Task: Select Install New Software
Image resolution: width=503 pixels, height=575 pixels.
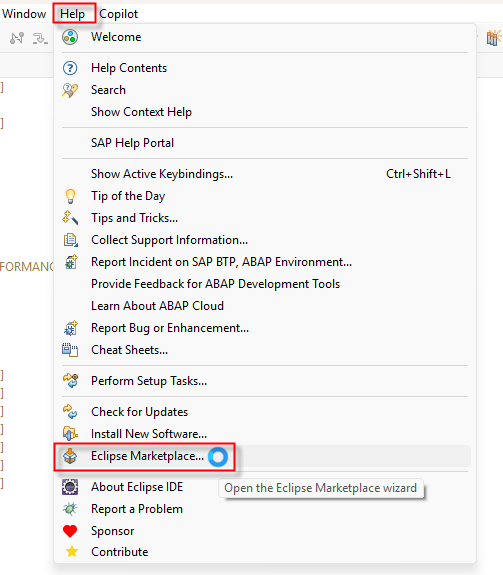Action: click(265, 434)
